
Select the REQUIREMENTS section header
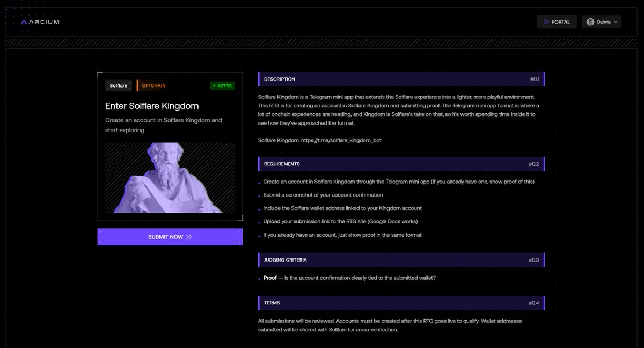pyautogui.click(x=401, y=164)
